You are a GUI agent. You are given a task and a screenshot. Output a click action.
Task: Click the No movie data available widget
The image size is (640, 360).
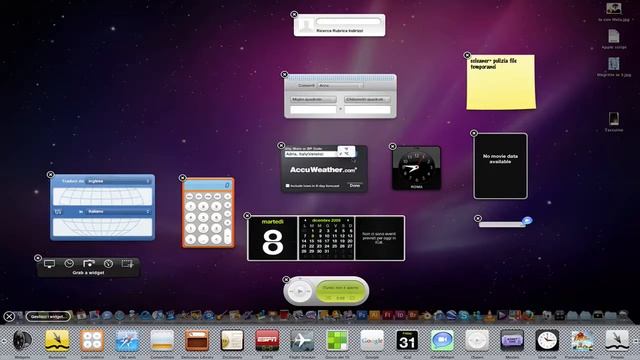pyautogui.click(x=500, y=166)
